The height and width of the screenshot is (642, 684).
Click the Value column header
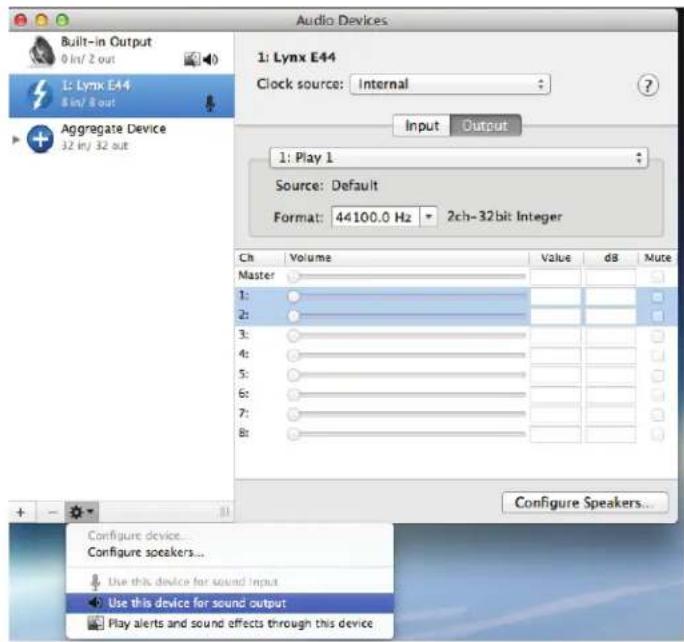(556, 258)
